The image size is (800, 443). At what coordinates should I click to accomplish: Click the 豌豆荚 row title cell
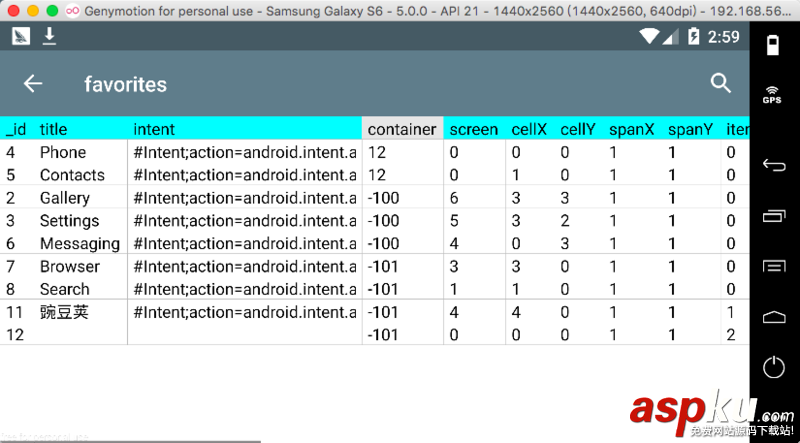coord(64,312)
